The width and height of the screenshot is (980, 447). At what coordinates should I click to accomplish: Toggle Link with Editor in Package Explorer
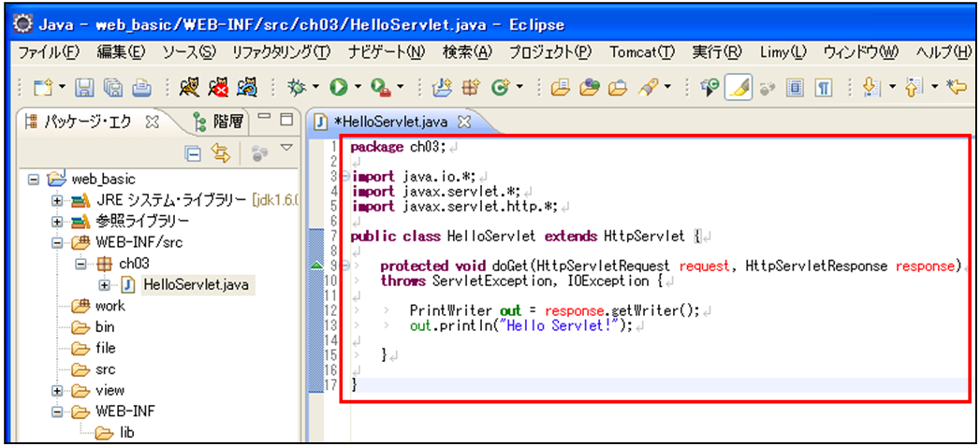pyautogui.click(x=221, y=153)
